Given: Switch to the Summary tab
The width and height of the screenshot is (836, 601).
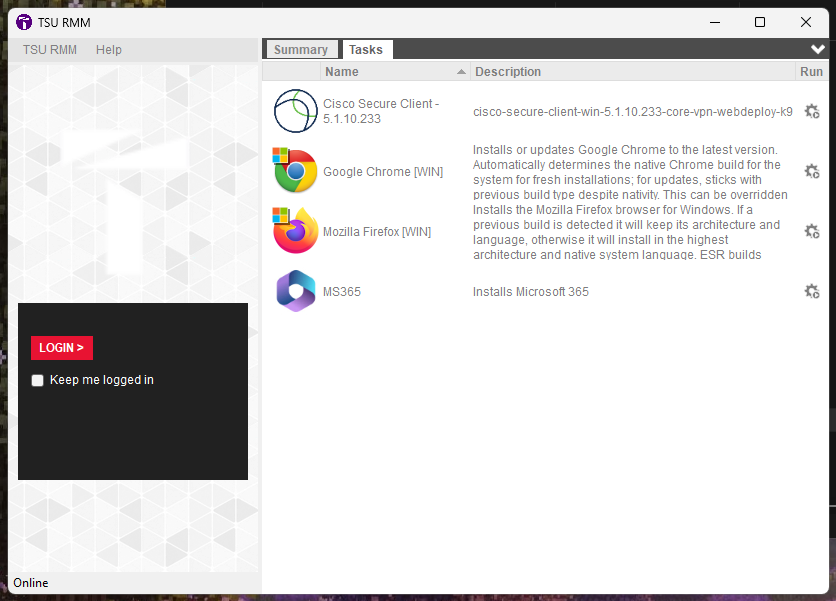Looking at the screenshot, I should pos(301,50).
